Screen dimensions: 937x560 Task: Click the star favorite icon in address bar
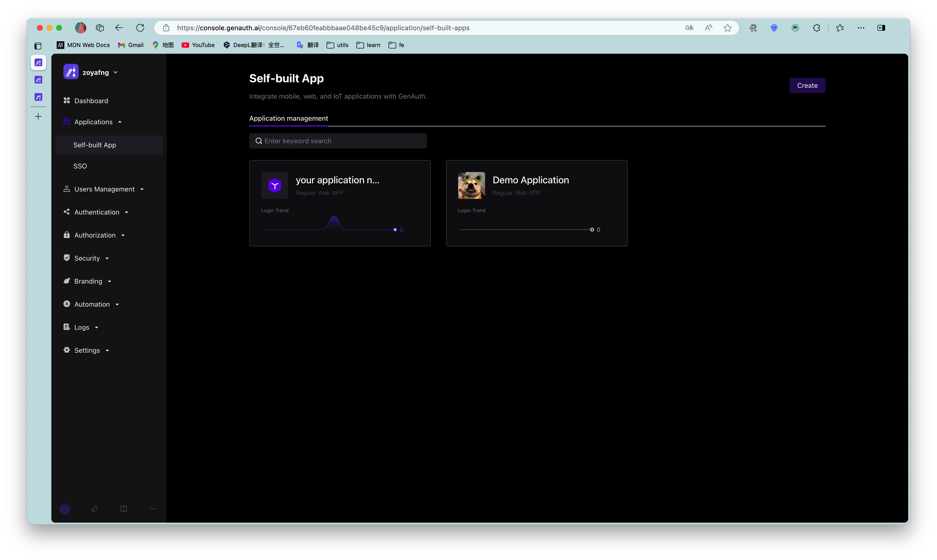(727, 28)
